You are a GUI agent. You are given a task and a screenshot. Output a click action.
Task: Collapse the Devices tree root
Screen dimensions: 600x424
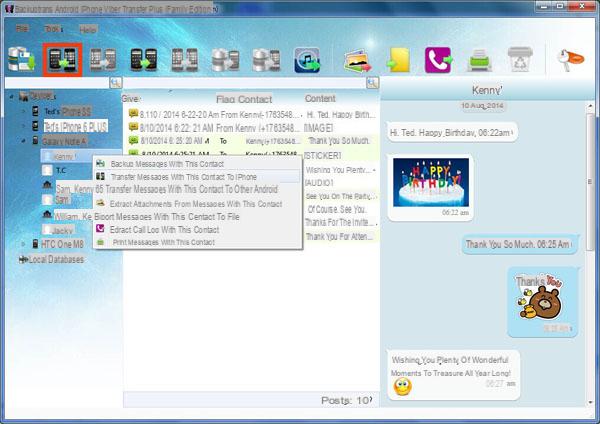click(x=11, y=96)
